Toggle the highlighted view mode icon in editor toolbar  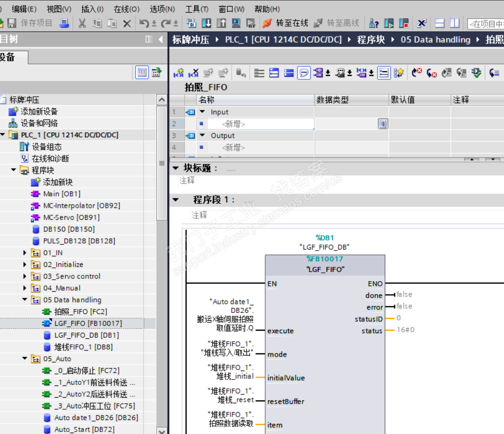pos(384,73)
